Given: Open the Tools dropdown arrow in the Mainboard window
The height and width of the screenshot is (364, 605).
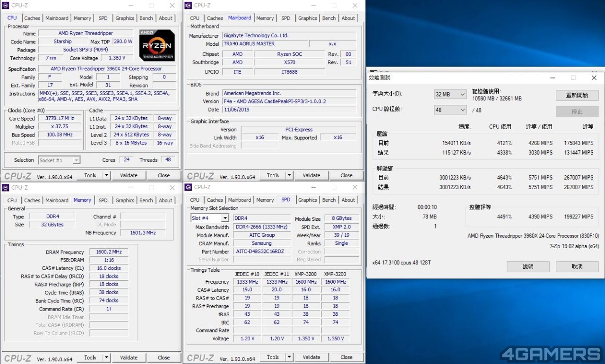Looking at the screenshot, I should [x=289, y=175].
